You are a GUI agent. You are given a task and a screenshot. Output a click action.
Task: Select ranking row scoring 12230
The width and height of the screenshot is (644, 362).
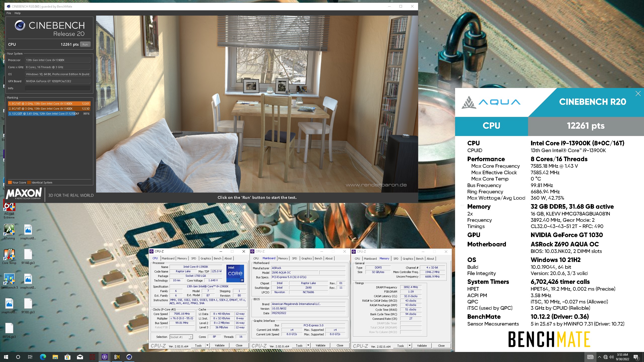pos(49,109)
